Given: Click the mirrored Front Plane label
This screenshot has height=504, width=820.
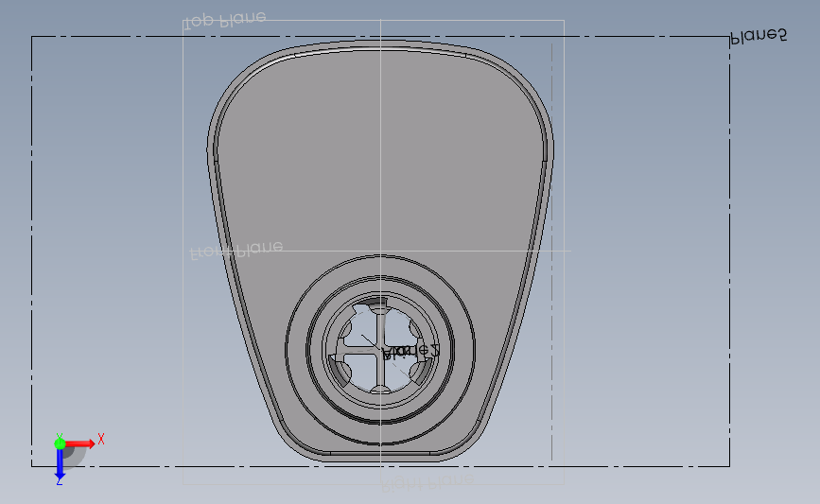Looking at the screenshot, I should click(236, 250).
